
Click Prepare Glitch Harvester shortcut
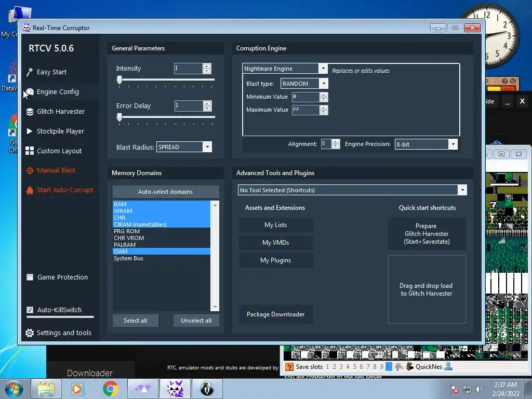coord(427,234)
